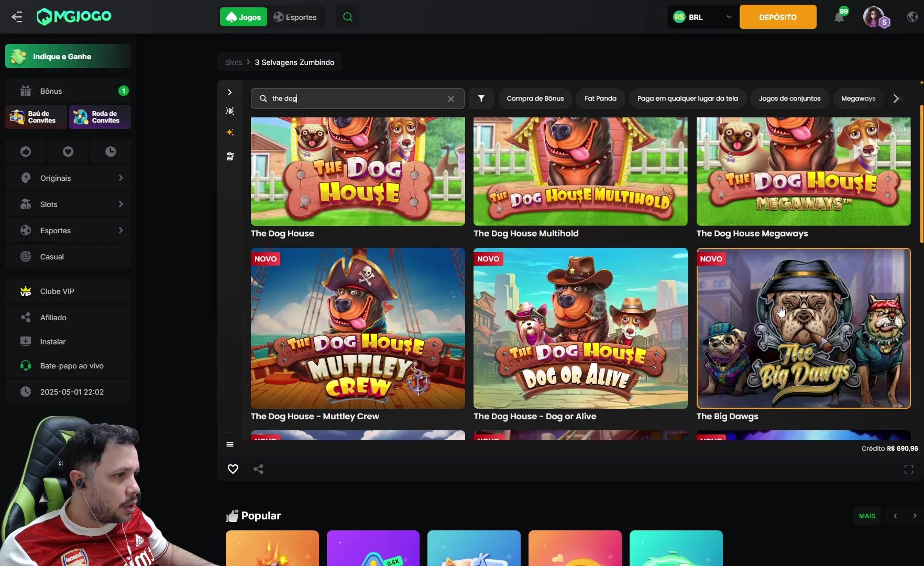The width and height of the screenshot is (924, 566).
Task: Select the Megaways filter chip
Action: coord(858,99)
